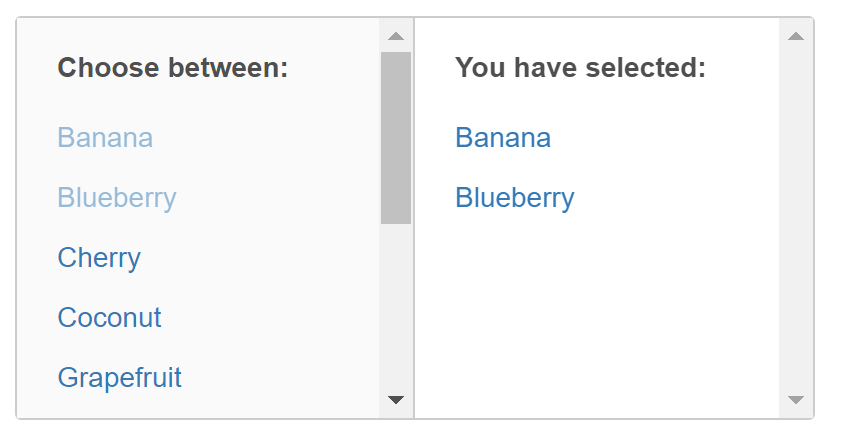Click the left list's scrollbar thumb
The width and height of the screenshot is (865, 430).
tap(396, 138)
